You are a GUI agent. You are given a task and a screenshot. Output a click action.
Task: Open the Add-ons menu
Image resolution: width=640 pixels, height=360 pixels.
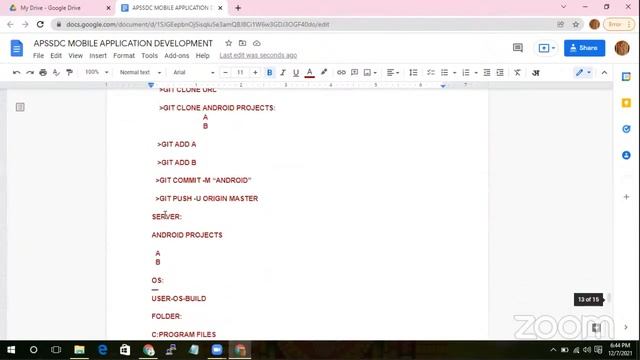tap(177, 56)
